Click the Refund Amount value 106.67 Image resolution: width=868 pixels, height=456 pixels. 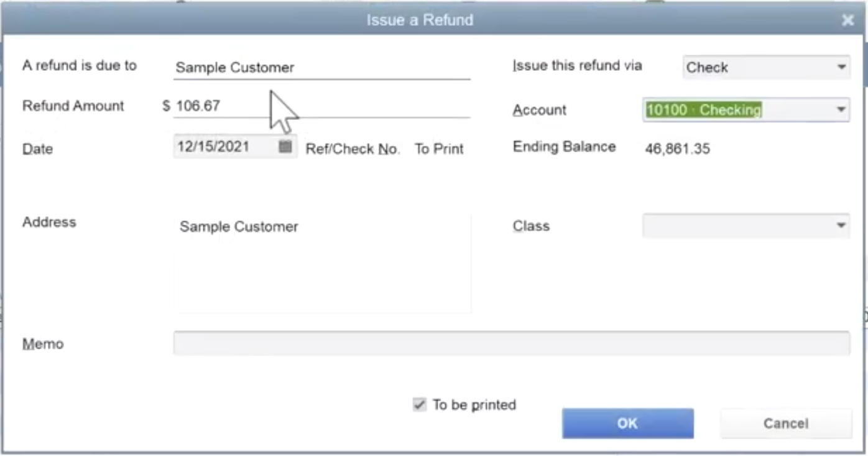[198, 106]
